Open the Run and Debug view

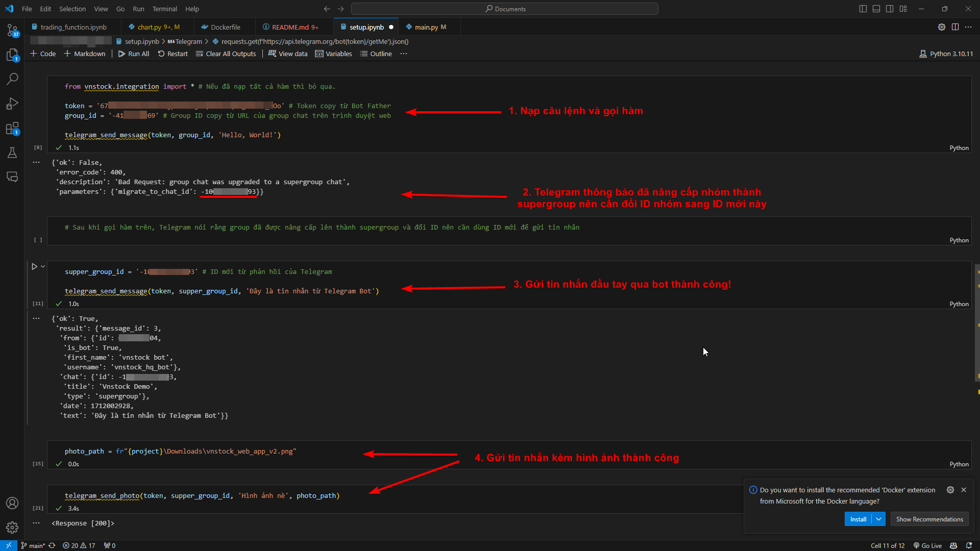(x=13, y=104)
